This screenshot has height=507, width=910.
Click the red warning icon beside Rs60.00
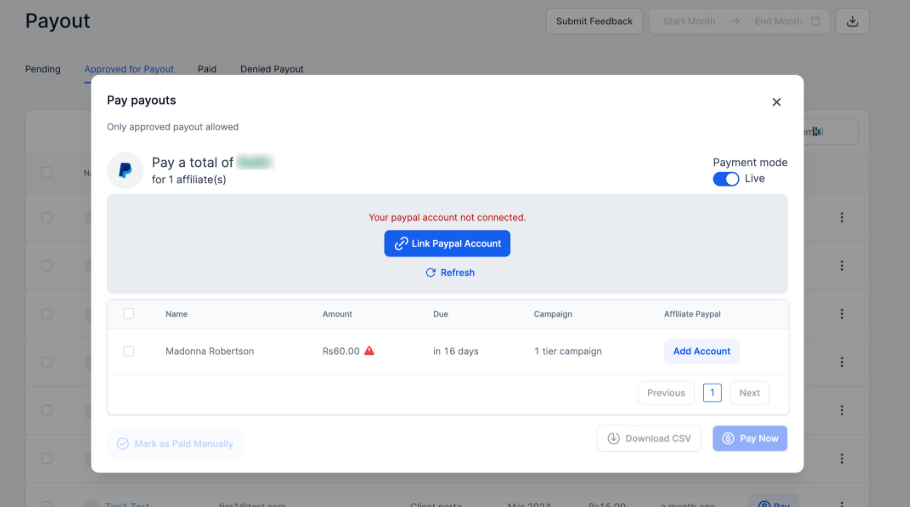click(369, 350)
